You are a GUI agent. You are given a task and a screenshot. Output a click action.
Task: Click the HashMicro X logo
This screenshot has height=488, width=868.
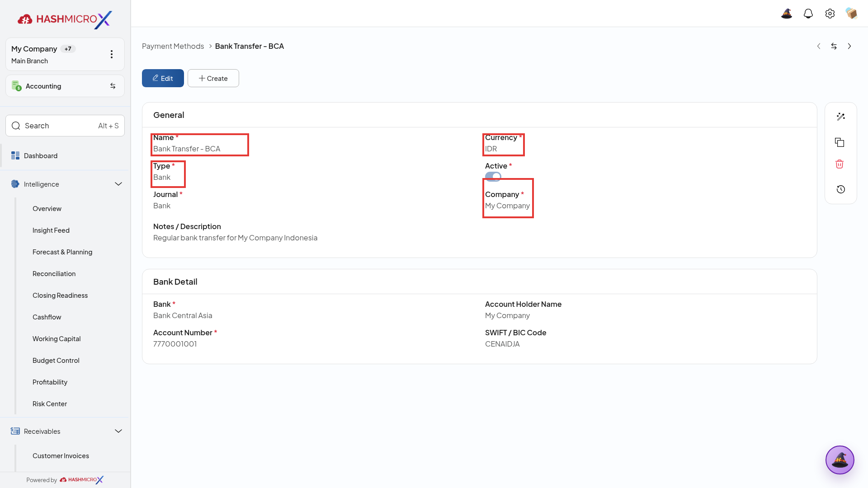pyautogui.click(x=65, y=19)
